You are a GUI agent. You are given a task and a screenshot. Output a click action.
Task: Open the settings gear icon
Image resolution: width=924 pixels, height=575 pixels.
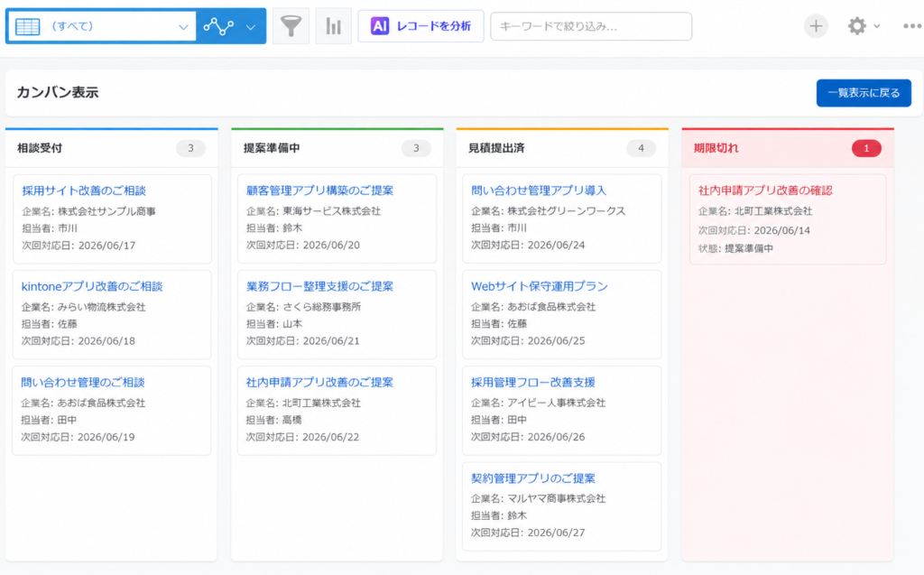click(x=857, y=26)
